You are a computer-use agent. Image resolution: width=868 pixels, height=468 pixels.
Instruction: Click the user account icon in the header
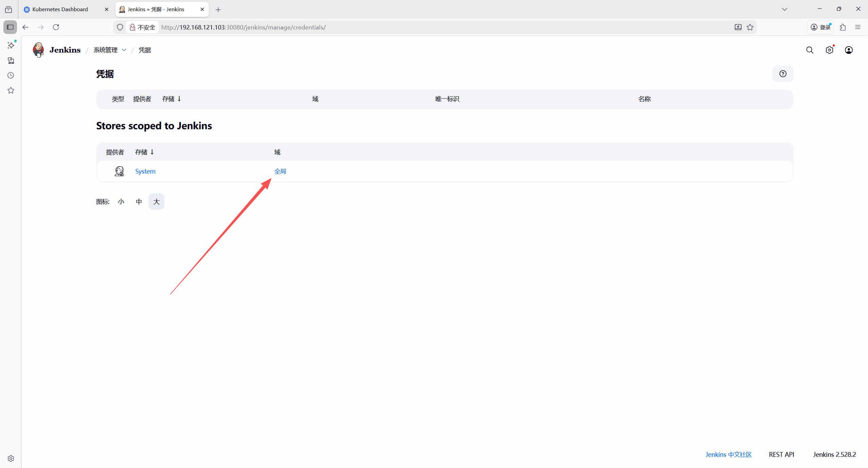849,50
